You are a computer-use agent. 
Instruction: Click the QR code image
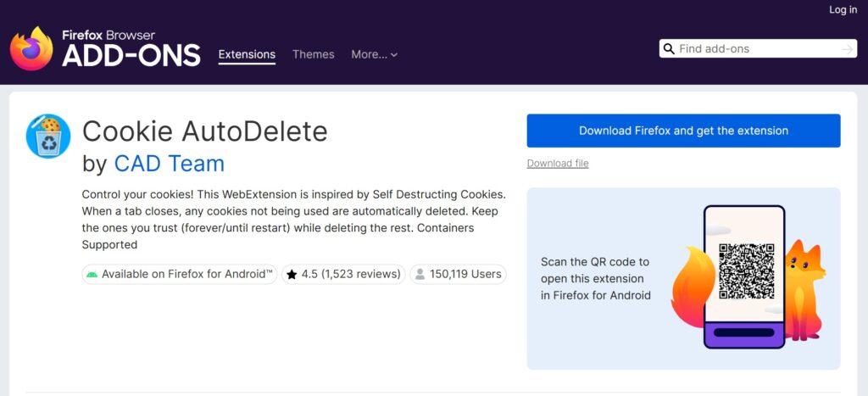[x=746, y=271]
